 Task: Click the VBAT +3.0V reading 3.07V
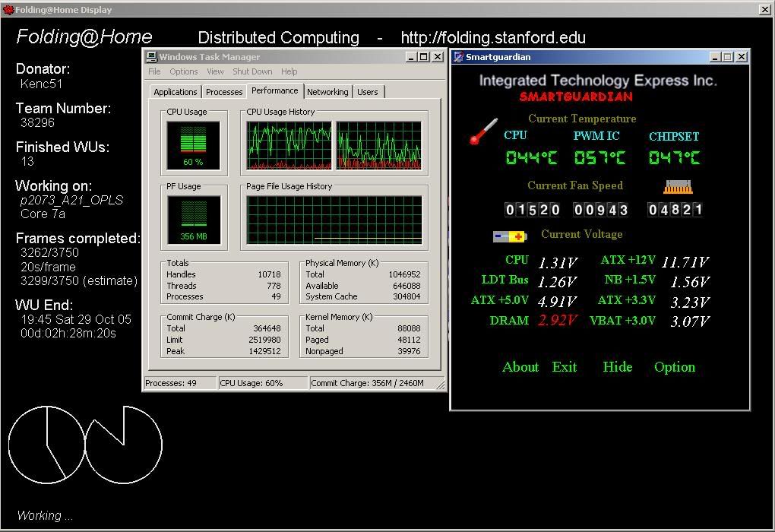[x=690, y=322]
